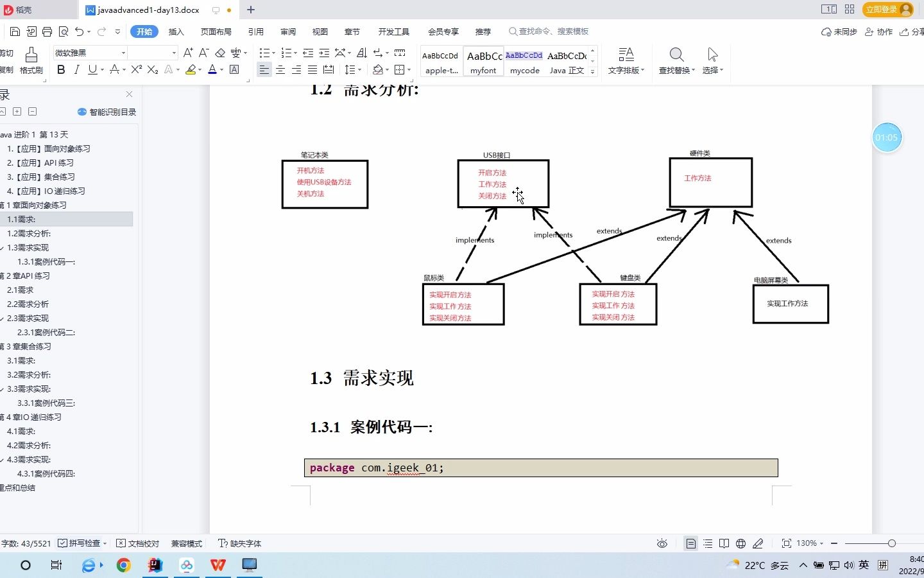Open the 引用 ribbon tab
924x578 pixels.
coord(256,31)
